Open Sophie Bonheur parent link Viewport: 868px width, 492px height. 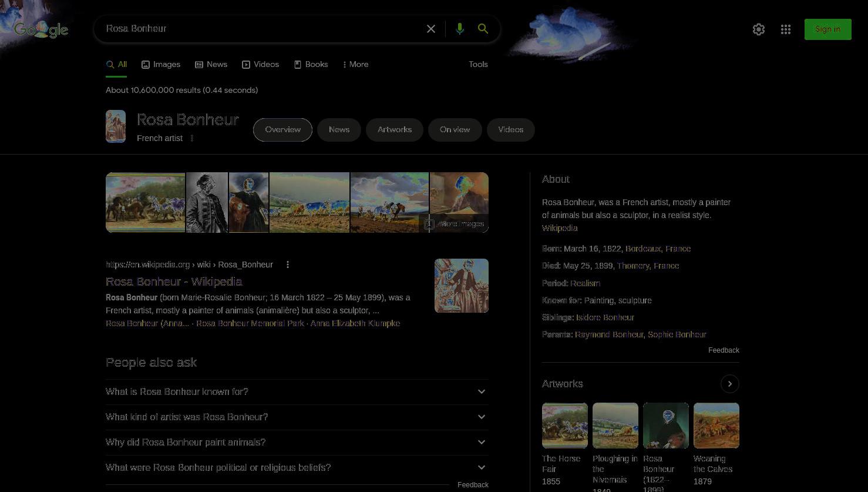[x=677, y=334]
